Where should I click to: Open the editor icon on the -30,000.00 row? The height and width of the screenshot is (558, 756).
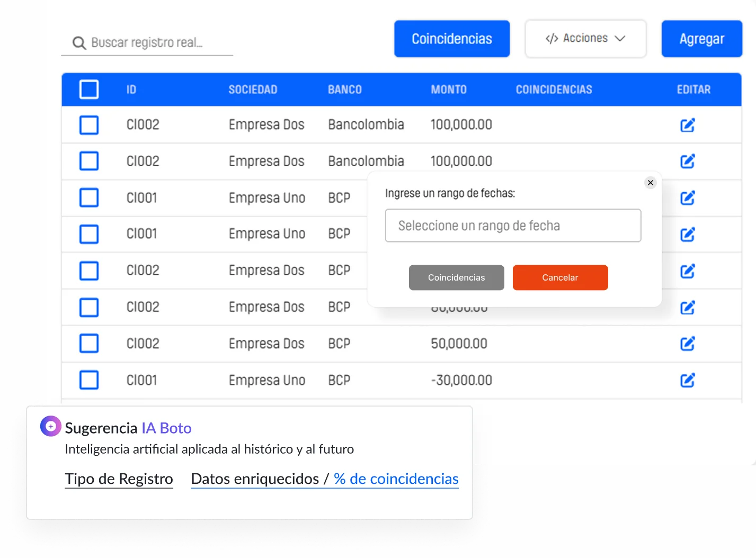click(x=687, y=380)
